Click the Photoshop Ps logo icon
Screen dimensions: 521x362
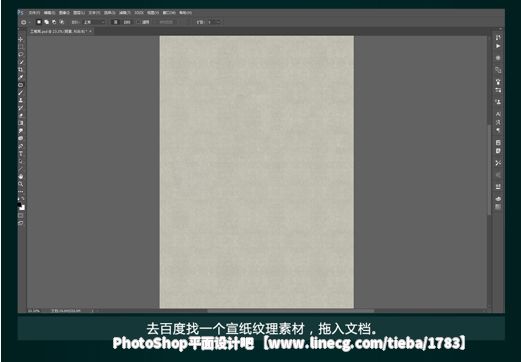(x=20, y=13)
